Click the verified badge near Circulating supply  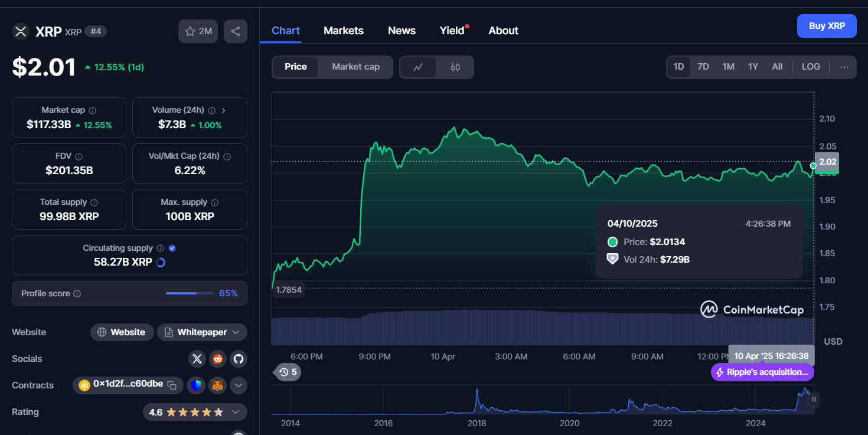pos(172,248)
